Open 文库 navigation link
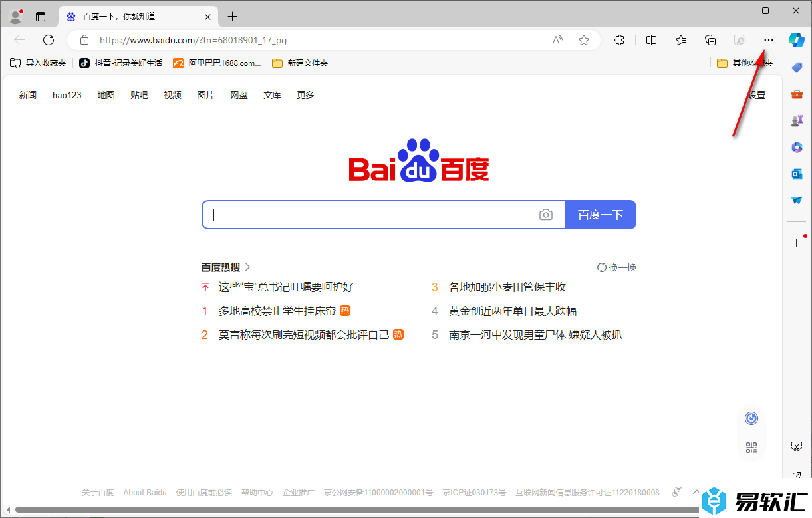Image resolution: width=812 pixels, height=518 pixels. (x=272, y=95)
